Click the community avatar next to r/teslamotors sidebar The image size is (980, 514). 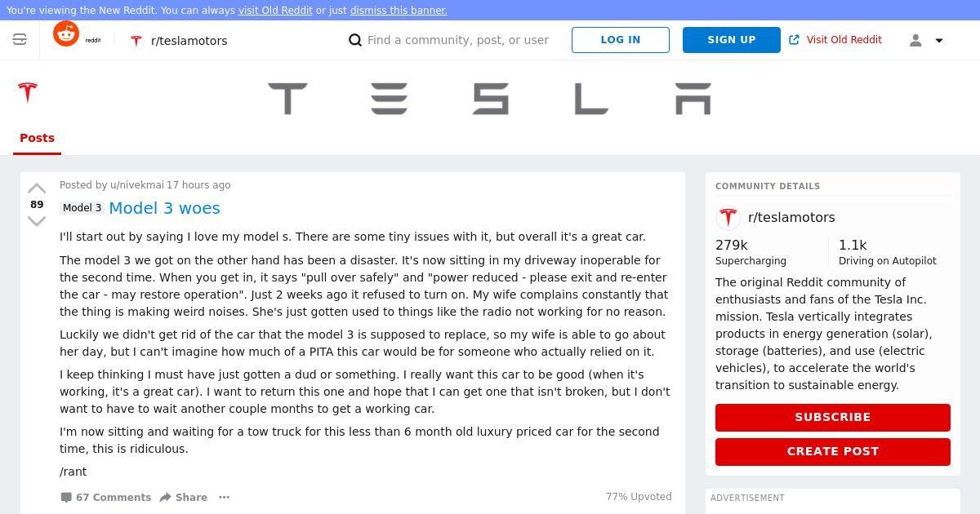728,218
